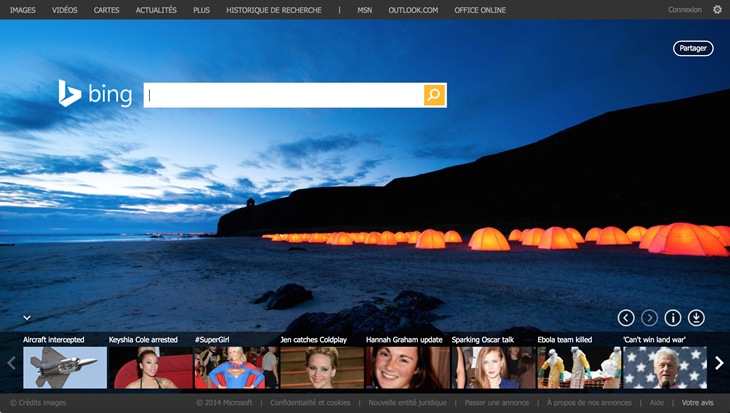Screen dimensions: 730x413
Task: Click © 2014 Microsoft footer link
Action: click(224, 403)
